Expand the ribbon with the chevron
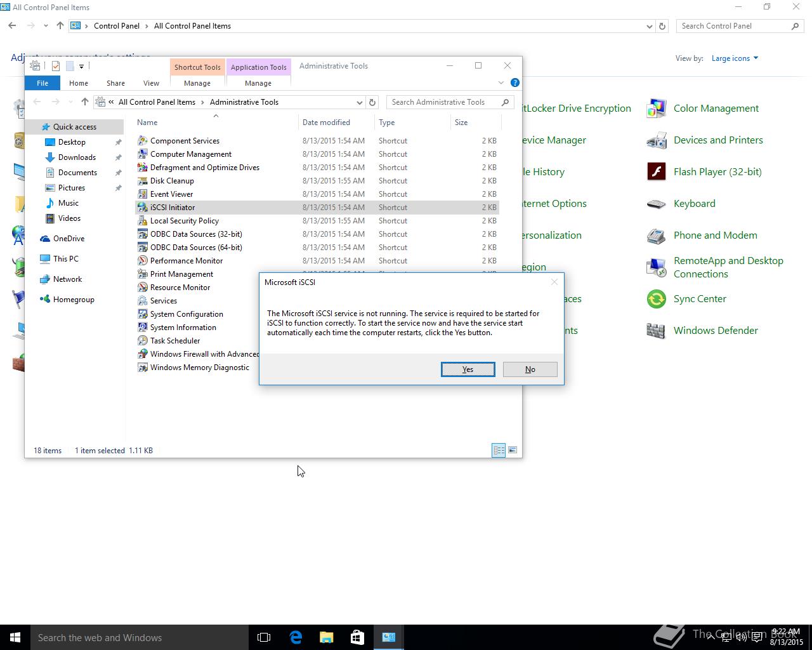Viewport: 812px width, 650px height. point(501,83)
